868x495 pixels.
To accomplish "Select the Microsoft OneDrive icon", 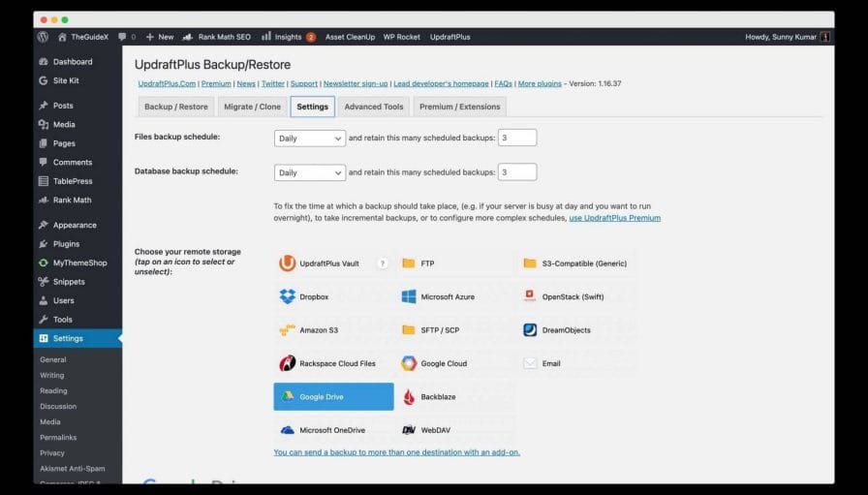I will coord(288,429).
